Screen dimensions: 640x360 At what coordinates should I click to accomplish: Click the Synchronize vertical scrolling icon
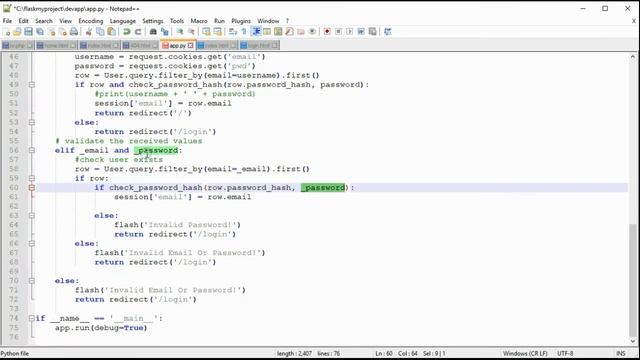tap(206, 32)
